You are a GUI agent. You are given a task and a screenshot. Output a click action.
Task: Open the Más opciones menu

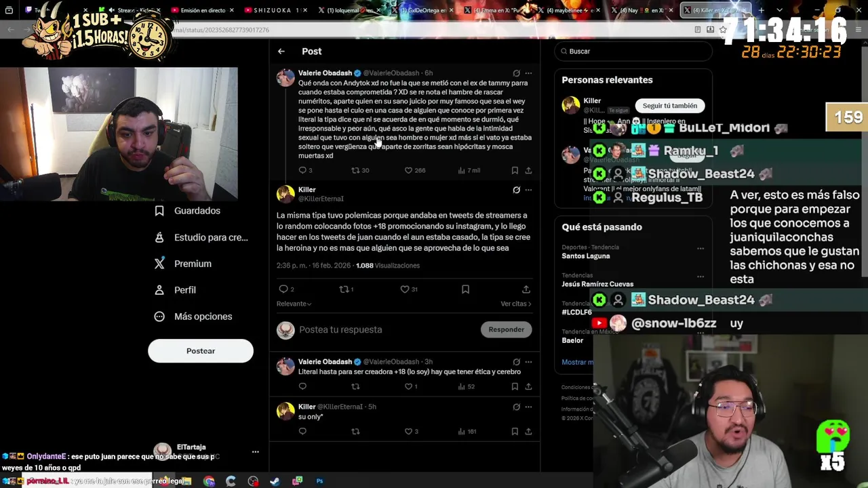point(193,317)
